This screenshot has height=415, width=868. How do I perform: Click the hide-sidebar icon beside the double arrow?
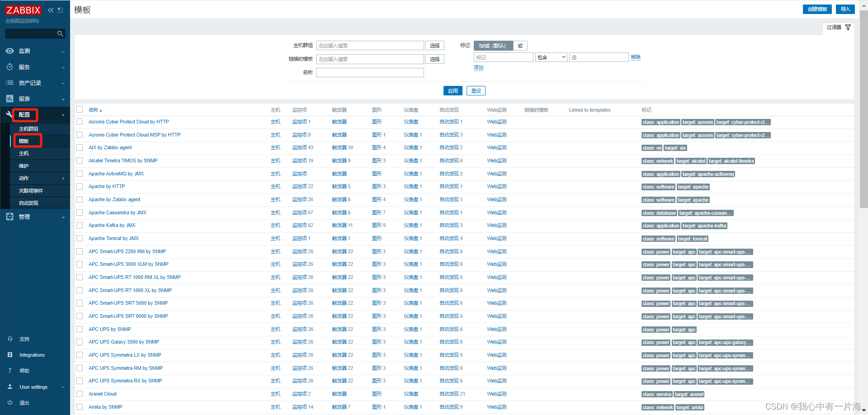[x=60, y=10]
